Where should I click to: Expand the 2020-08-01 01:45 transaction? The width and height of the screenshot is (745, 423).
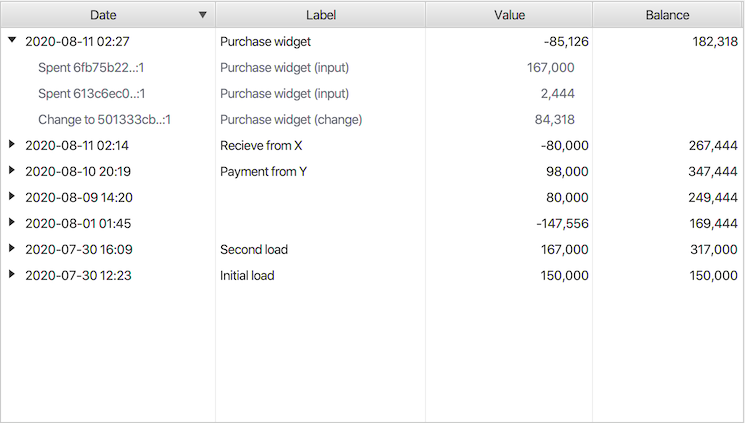click(x=12, y=223)
